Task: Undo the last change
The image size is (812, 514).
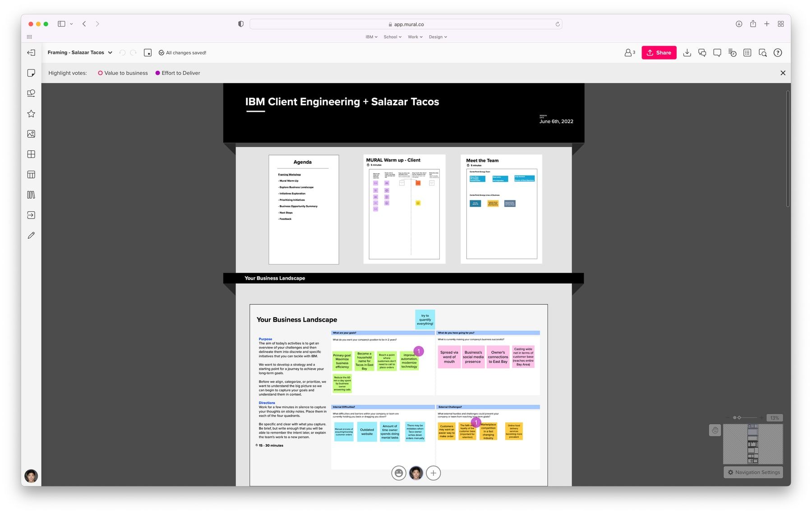Action: pyautogui.click(x=122, y=53)
